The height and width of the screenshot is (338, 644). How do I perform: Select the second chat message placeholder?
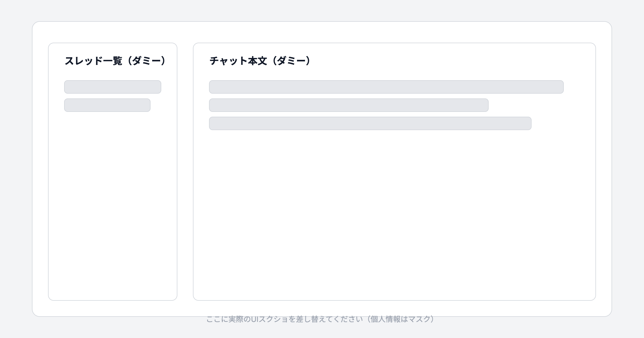point(349,105)
